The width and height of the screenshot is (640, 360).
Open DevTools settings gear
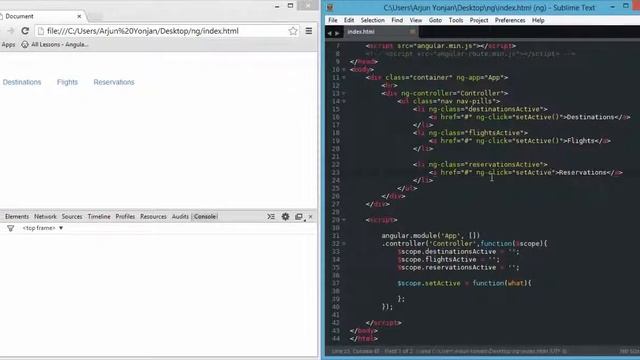point(285,217)
